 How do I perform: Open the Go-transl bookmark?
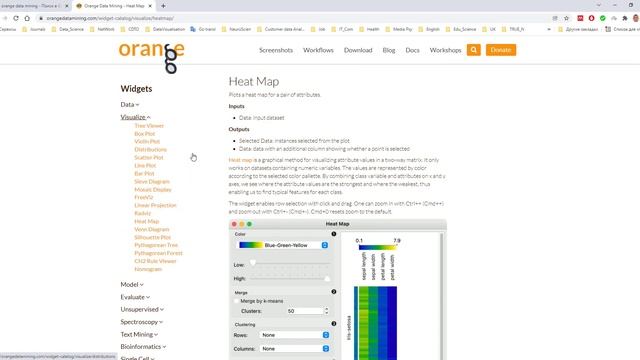click(203, 29)
